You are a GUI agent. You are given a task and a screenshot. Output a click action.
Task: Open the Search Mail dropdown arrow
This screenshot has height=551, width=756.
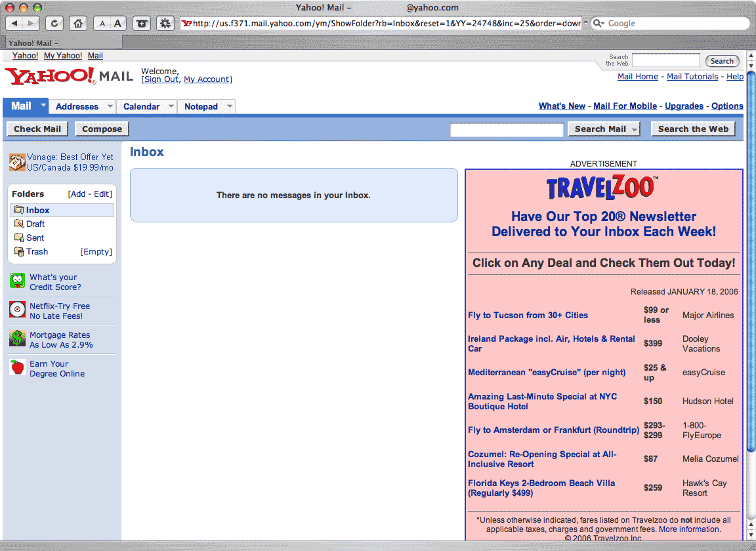coord(635,129)
